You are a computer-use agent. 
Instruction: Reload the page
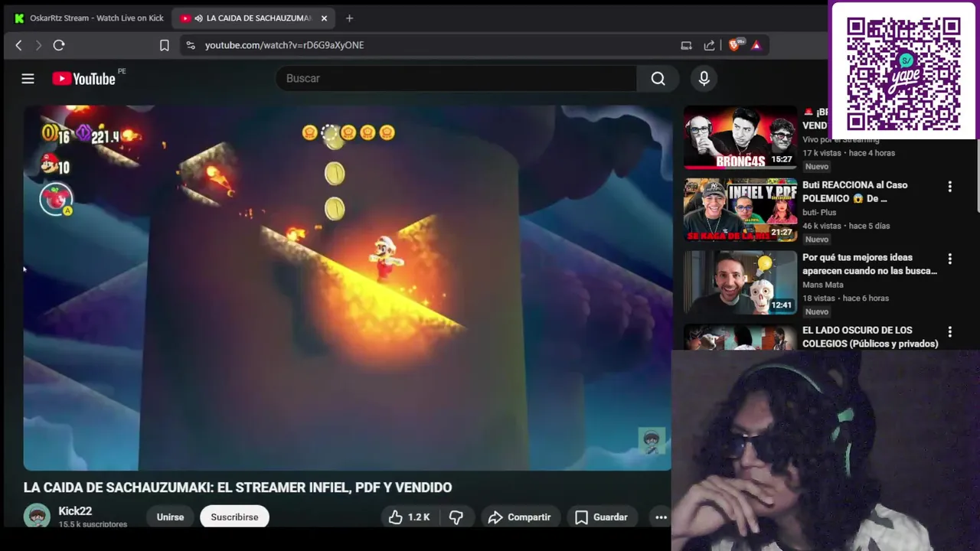(59, 45)
